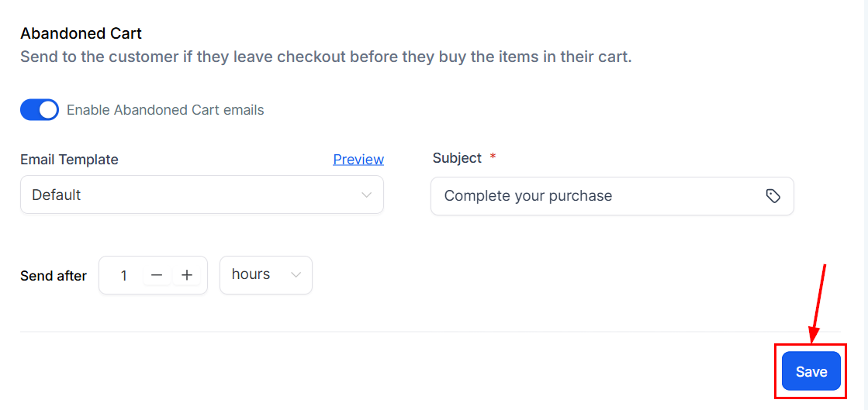Viewport: 868px width, 410px height.
Task: Focus the 'Complete your purchase' subject field
Action: [x=612, y=196]
